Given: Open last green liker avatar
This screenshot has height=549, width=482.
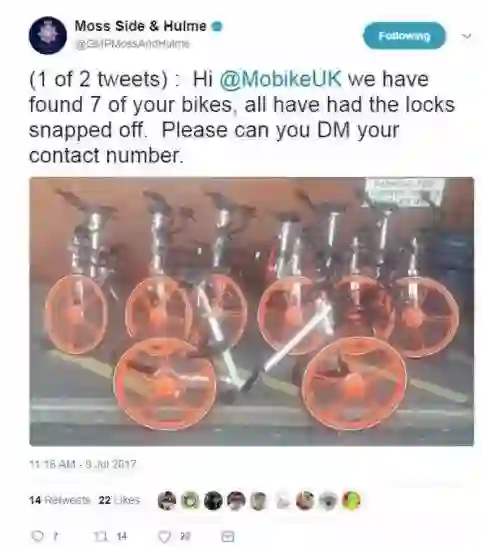Looking at the screenshot, I should click(351, 500).
